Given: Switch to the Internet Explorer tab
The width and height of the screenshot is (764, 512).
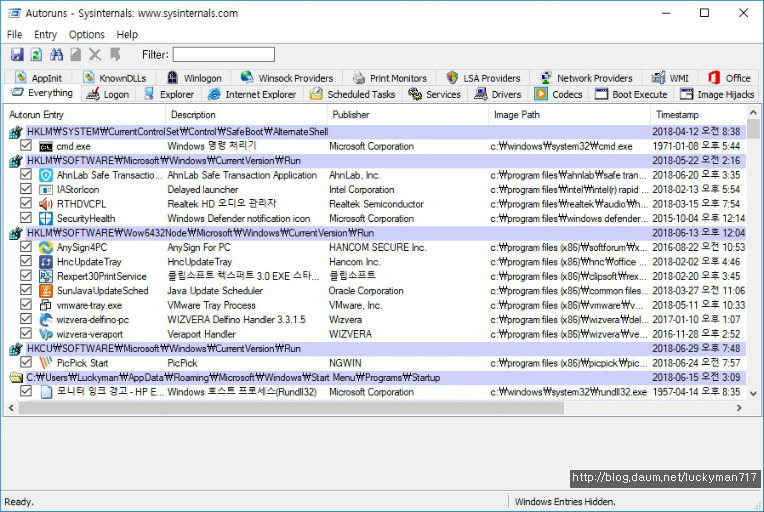Looking at the screenshot, I should [252, 95].
